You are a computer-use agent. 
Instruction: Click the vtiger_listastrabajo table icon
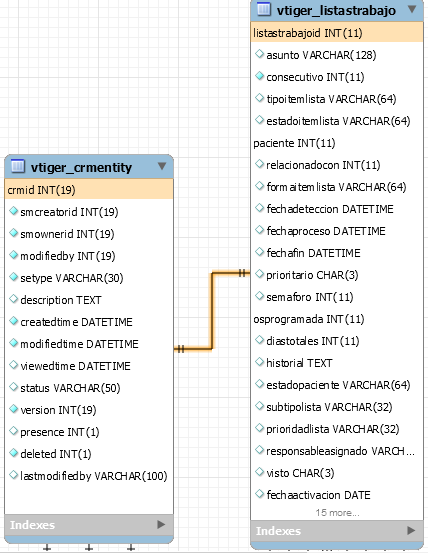tap(264, 9)
